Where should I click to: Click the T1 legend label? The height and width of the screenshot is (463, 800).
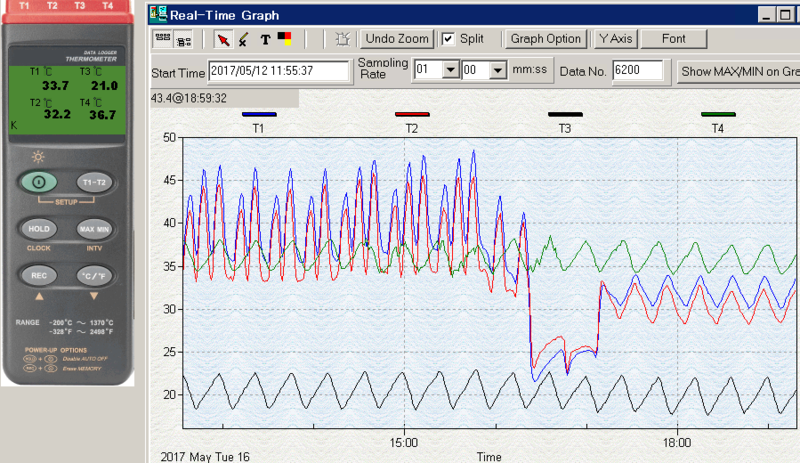click(x=258, y=129)
